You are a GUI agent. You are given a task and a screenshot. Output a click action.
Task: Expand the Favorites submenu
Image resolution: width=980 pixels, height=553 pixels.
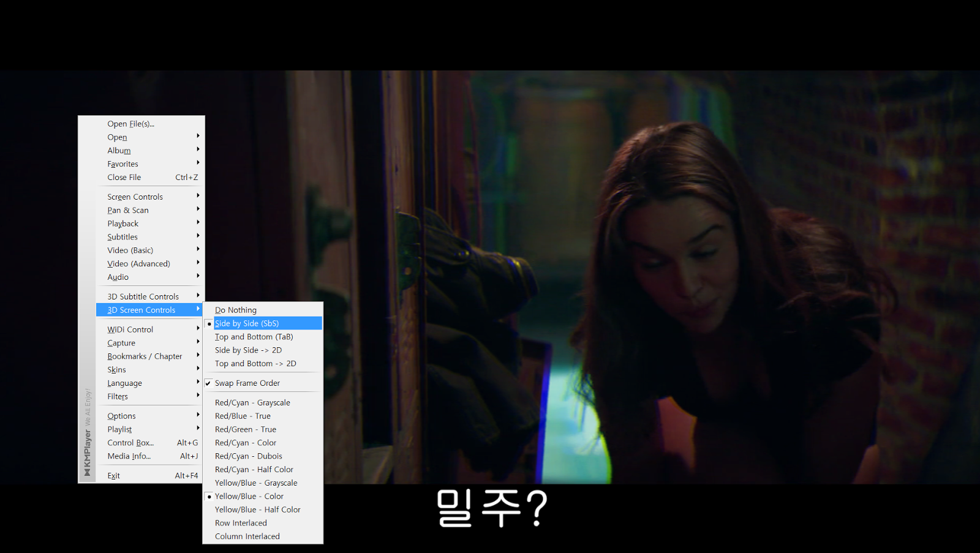point(149,164)
